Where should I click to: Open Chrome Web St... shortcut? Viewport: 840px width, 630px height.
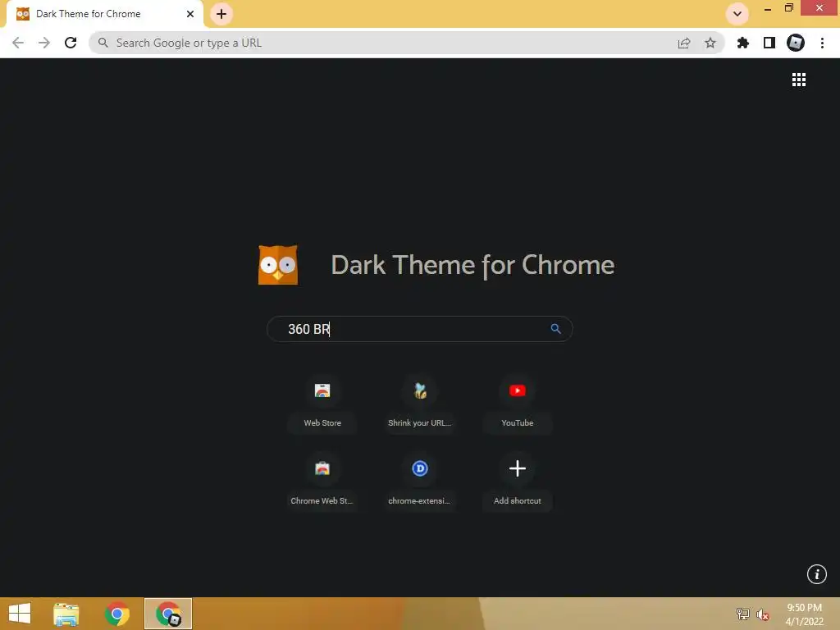coord(322,482)
